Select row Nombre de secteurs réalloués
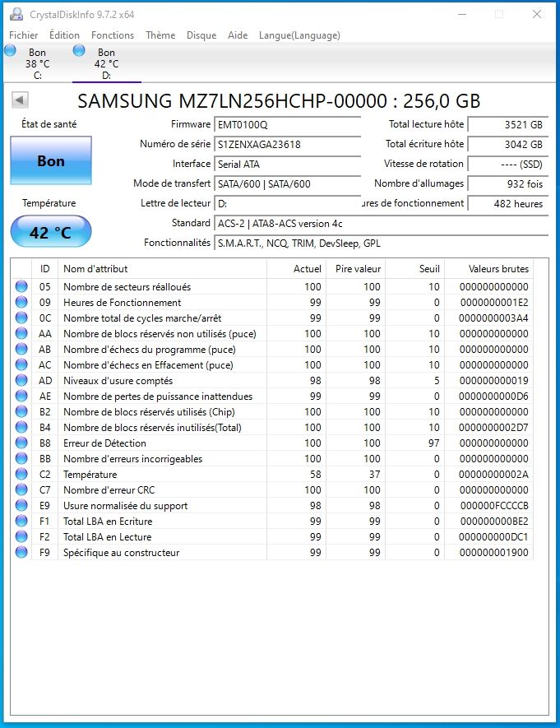This screenshot has height=728, width=560. tap(272, 286)
